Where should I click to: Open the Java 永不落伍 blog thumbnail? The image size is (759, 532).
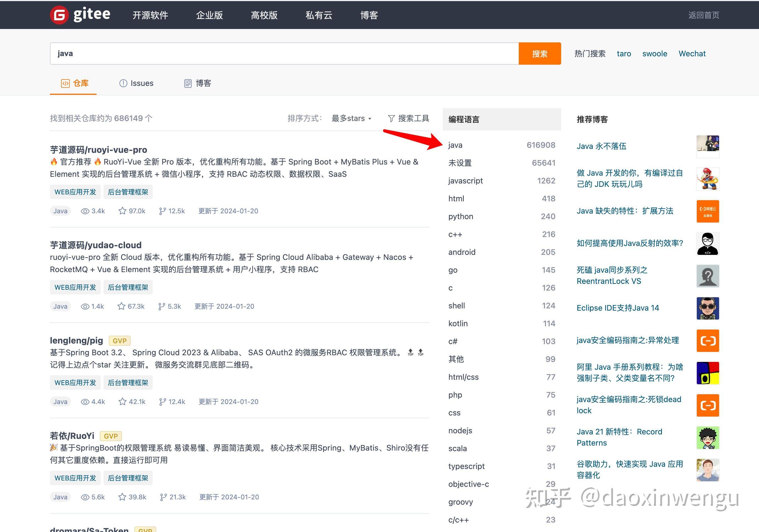coord(707,146)
